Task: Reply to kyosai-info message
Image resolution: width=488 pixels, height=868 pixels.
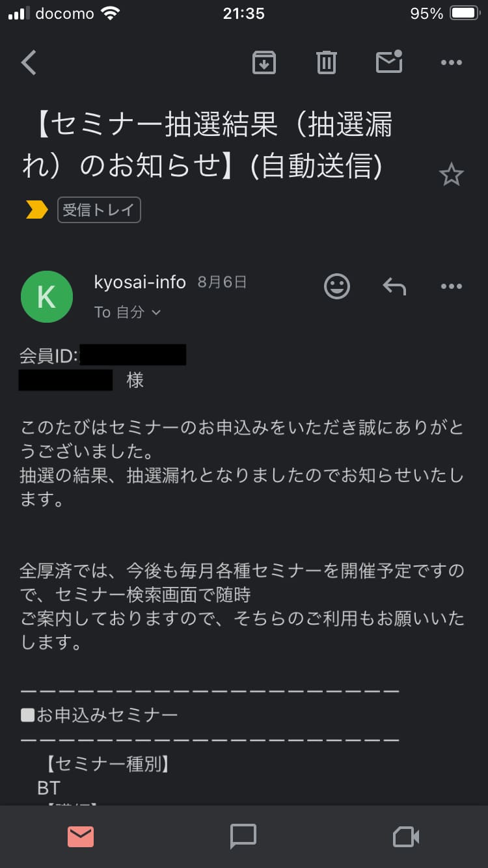Action: 394,286
